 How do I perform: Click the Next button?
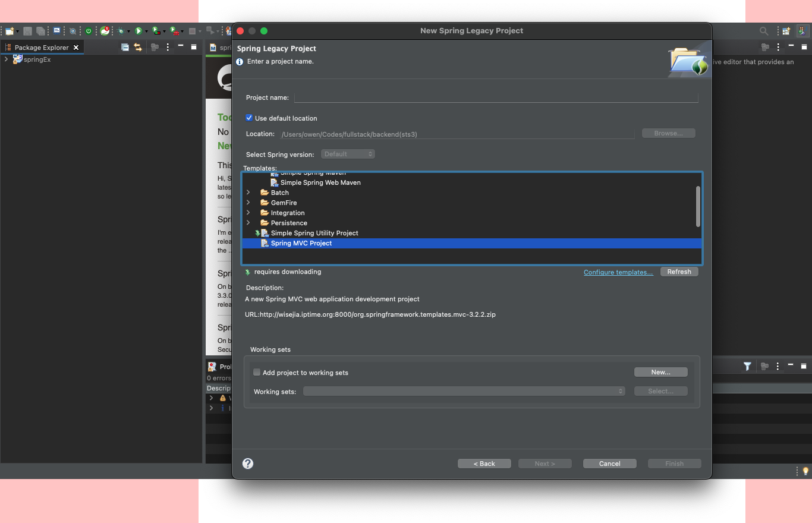(545, 464)
